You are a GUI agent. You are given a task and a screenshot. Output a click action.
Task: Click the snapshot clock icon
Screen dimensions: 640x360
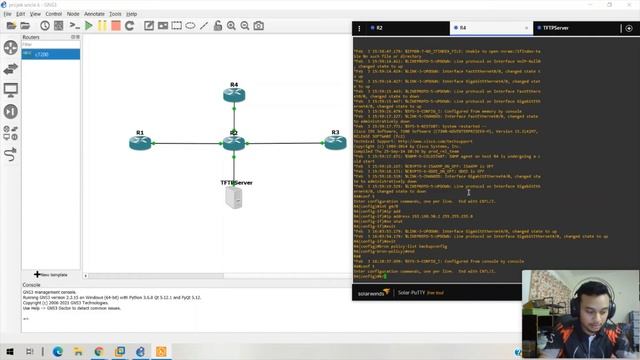pyautogui.click(x=45, y=26)
